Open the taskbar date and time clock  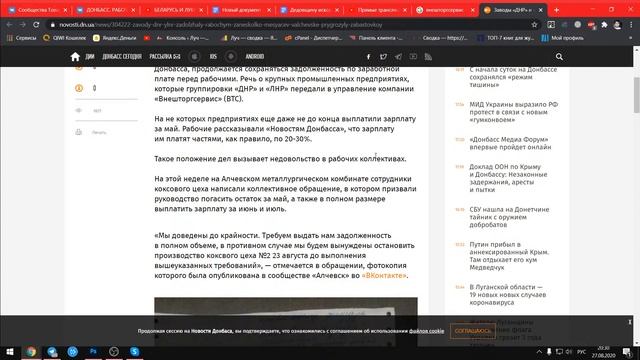tap(603, 352)
